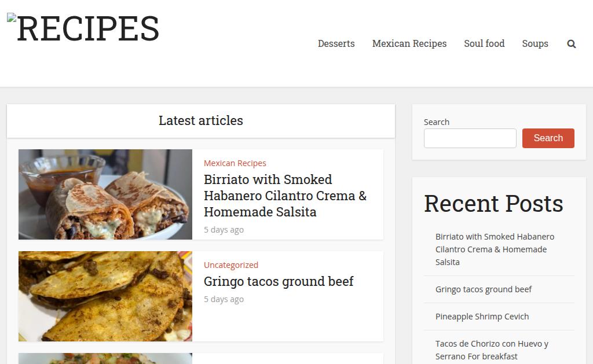Open the Birriato with Smoked Habanero article title
593x364 pixels.
tap(285, 196)
